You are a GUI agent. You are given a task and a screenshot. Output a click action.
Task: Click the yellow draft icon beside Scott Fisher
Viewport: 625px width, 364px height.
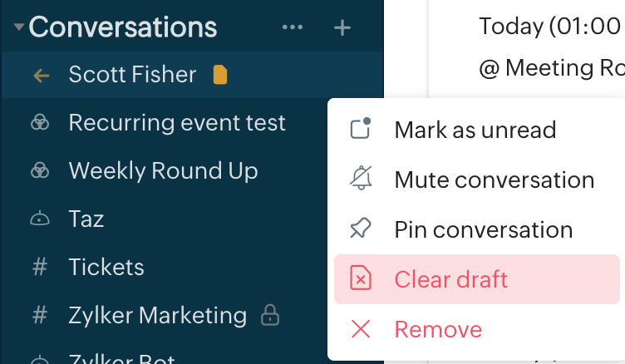[x=220, y=75]
